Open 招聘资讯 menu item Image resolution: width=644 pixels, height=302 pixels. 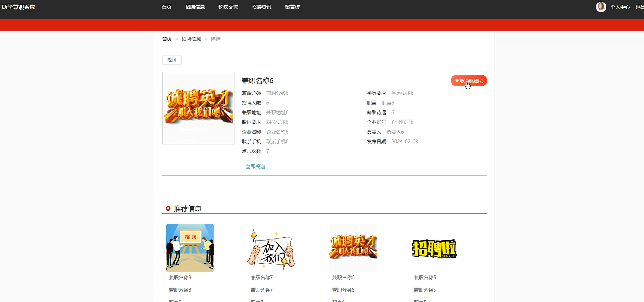point(262,7)
